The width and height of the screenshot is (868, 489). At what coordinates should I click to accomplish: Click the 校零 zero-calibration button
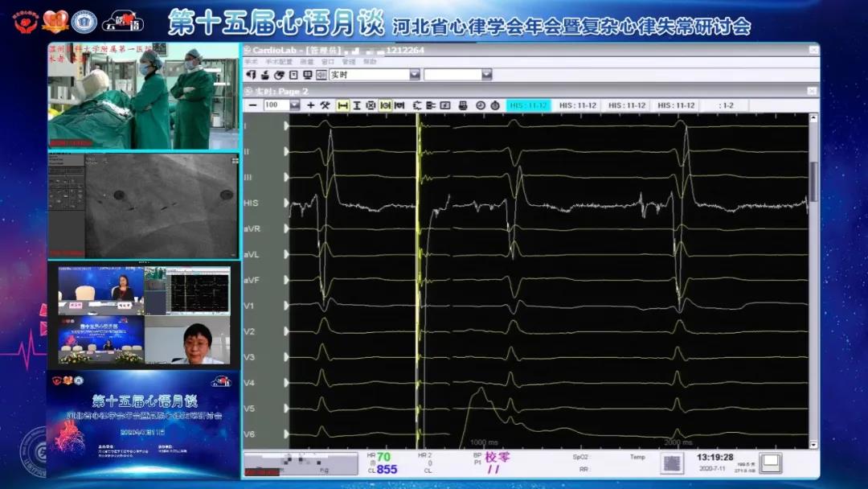tap(497, 458)
